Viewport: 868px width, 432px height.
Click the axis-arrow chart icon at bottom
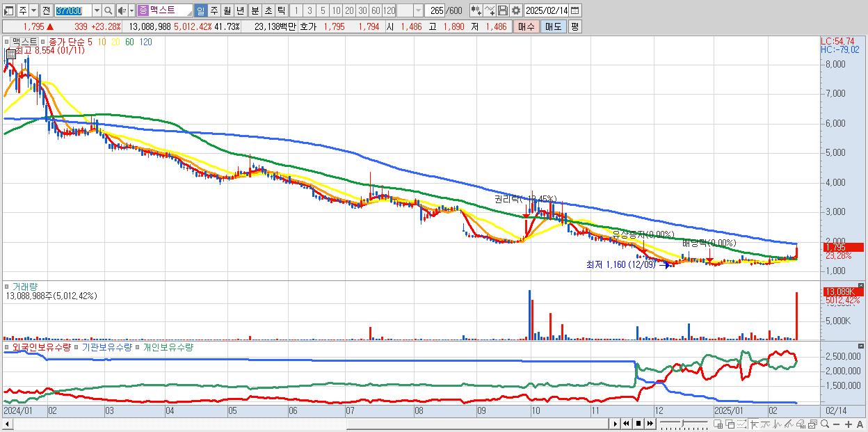click(x=754, y=424)
